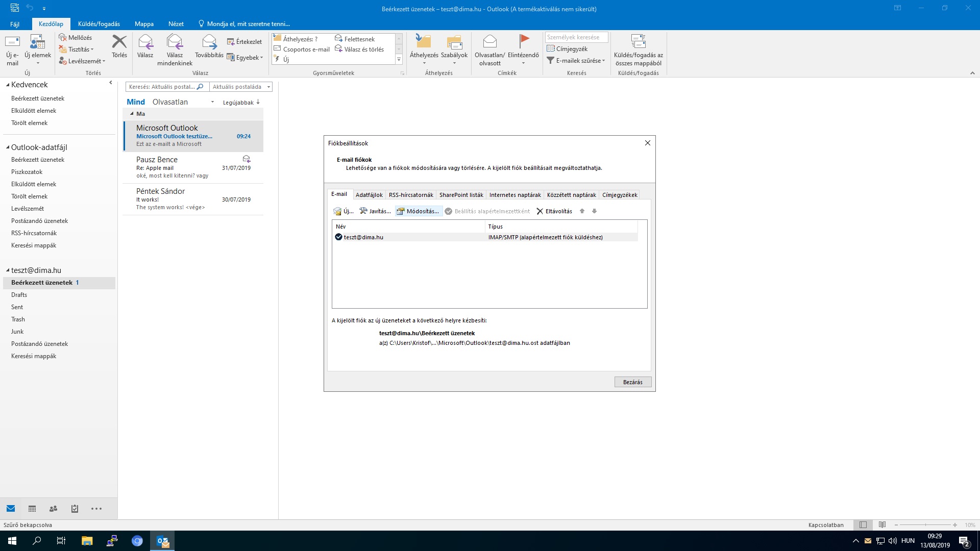Collapse the ribbon with the arrow
The width and height of the screenshot is (980, 551).
coord(972,73)
